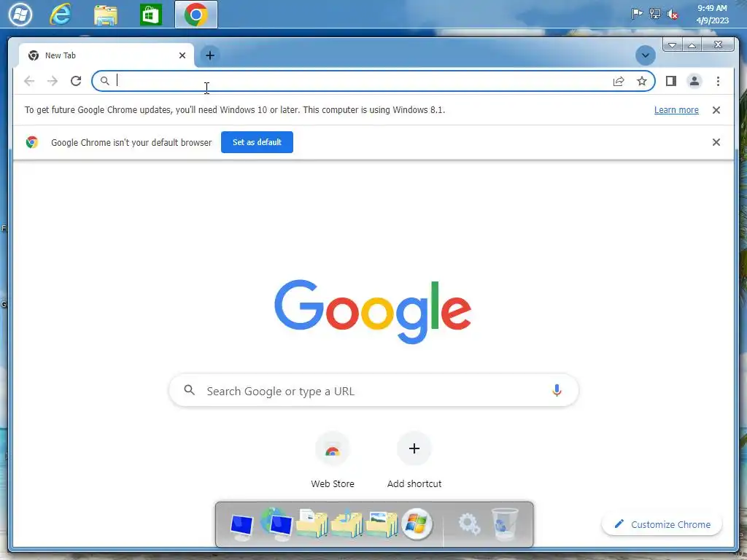747x560 pixels.
Task: Dismiss the default browser infobar
Action: (x=716, y=142)
